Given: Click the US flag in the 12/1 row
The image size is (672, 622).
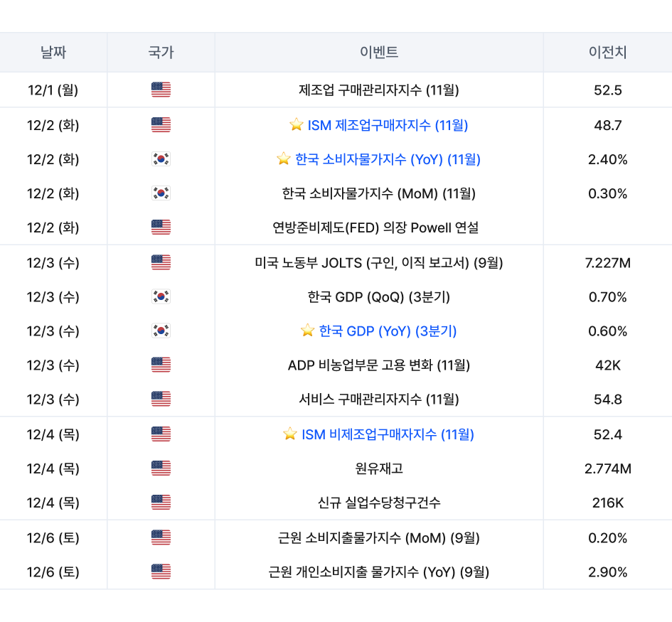Looking at the screenshot, I should point(161,90).
